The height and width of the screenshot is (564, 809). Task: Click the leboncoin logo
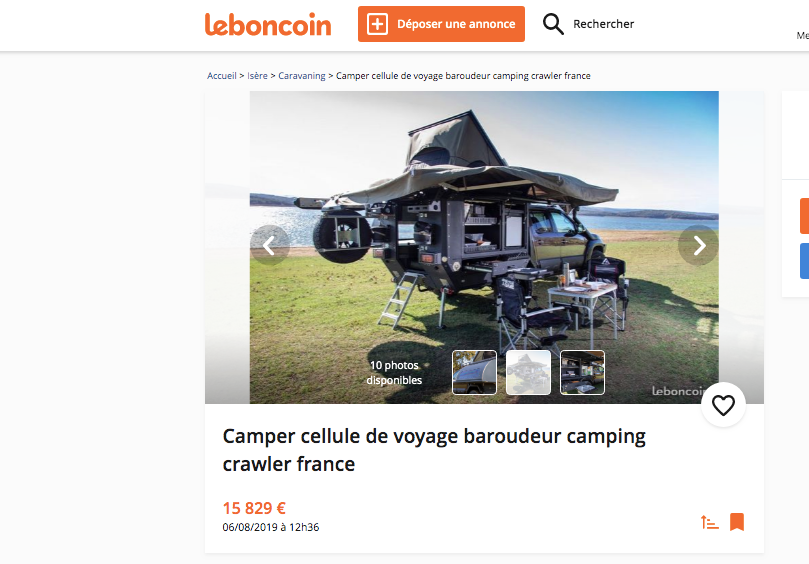[268, 24]
